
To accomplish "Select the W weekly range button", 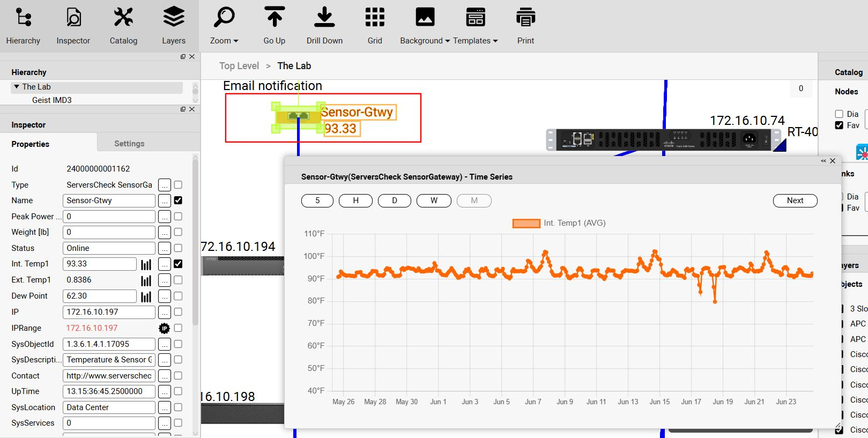I will coord(434,201).
